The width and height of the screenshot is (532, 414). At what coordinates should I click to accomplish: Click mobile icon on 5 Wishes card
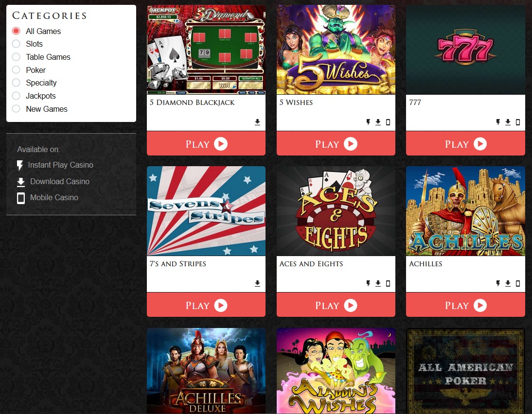pos(388,122)
